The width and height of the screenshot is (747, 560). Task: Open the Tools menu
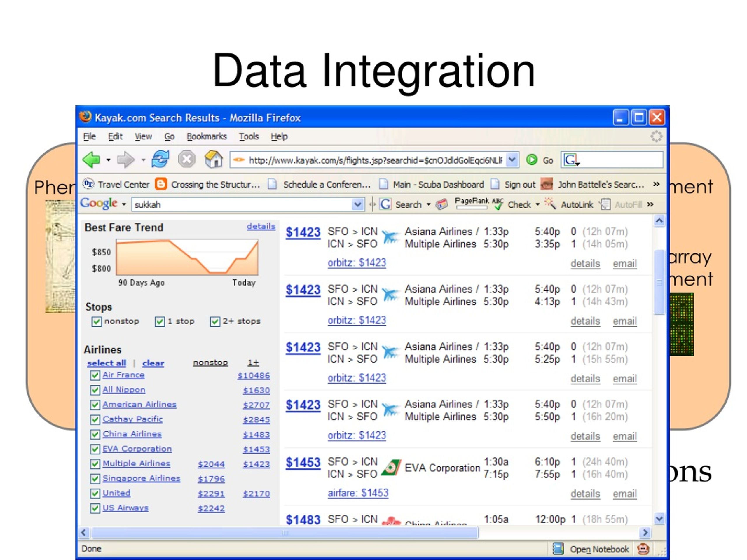tap(249, 136)
